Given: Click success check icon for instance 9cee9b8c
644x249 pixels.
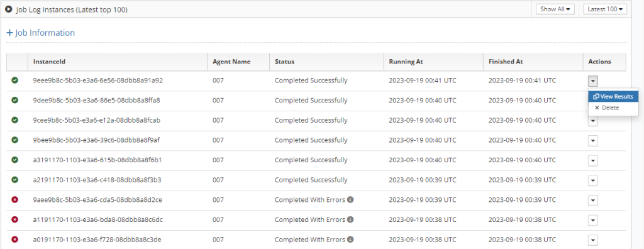Looking at the screenshot, I should [15, 120].
